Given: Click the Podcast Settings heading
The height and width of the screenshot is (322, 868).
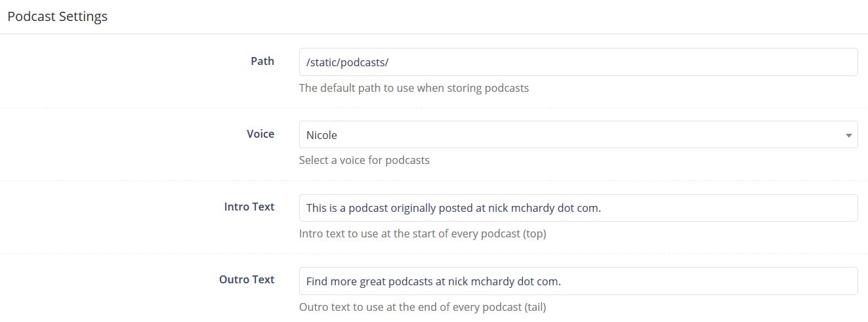Looking at the screenshot, I should coord(58,16).
